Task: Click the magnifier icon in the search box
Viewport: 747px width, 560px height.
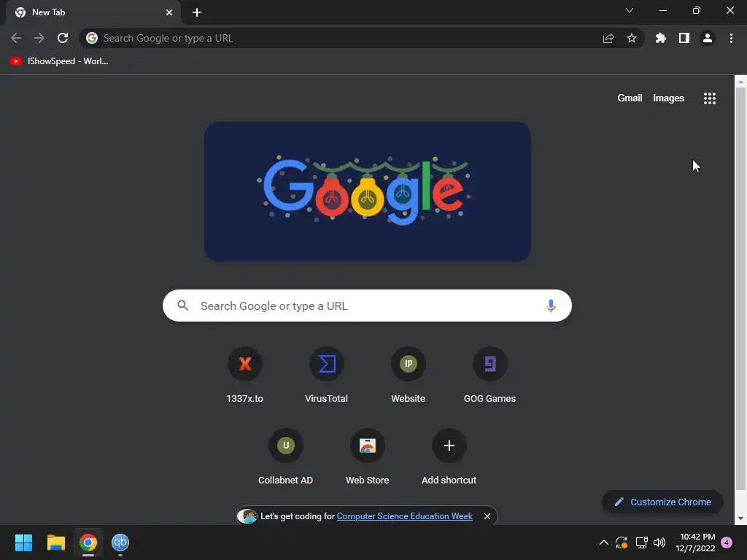Action: 183,306
